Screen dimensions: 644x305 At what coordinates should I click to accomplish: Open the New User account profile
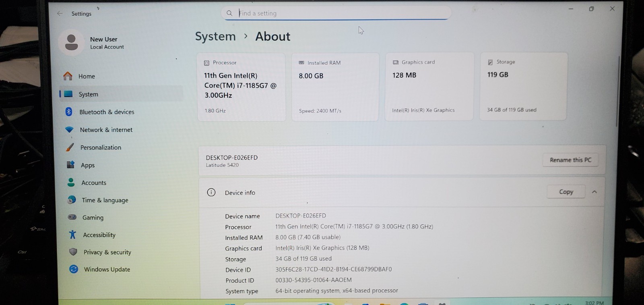pos(93,43)
